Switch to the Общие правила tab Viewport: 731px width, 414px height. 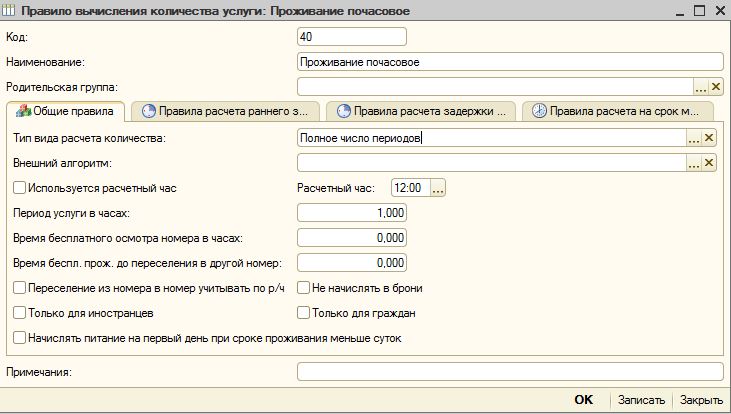pos(65,111)
